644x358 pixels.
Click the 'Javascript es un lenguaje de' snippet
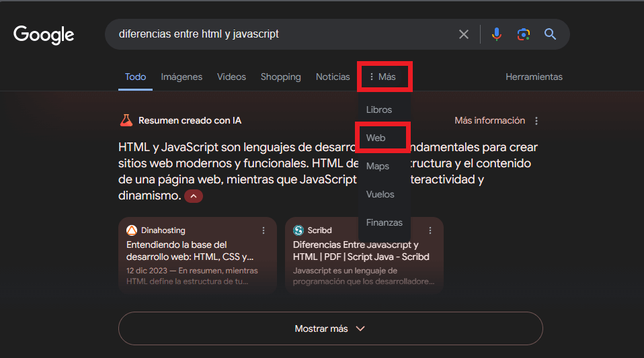click(x=345, y=271)
